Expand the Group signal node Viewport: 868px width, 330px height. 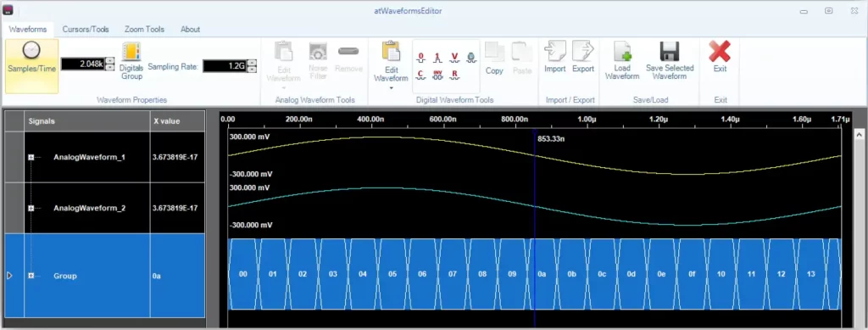tap(31, 276)
